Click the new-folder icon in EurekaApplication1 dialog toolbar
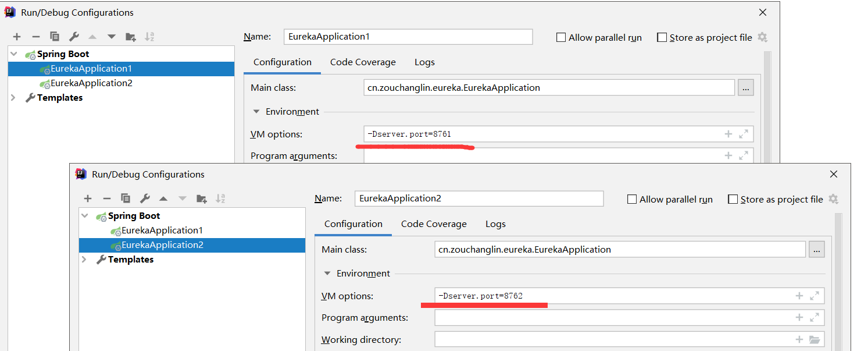Screen dimensions: 868x351 tap(131, 37)
